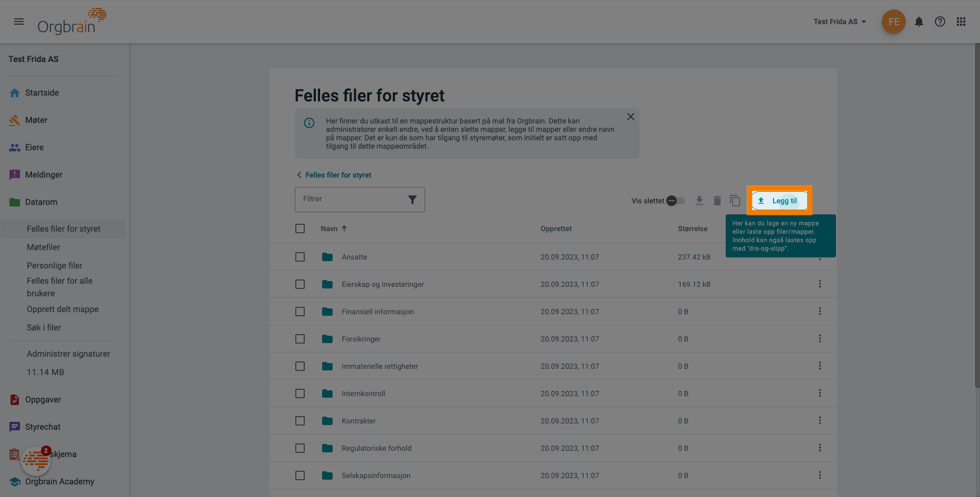Open Møtefiler in sidebar
This screenshot has width=980, height=497.
pos(44,247)
